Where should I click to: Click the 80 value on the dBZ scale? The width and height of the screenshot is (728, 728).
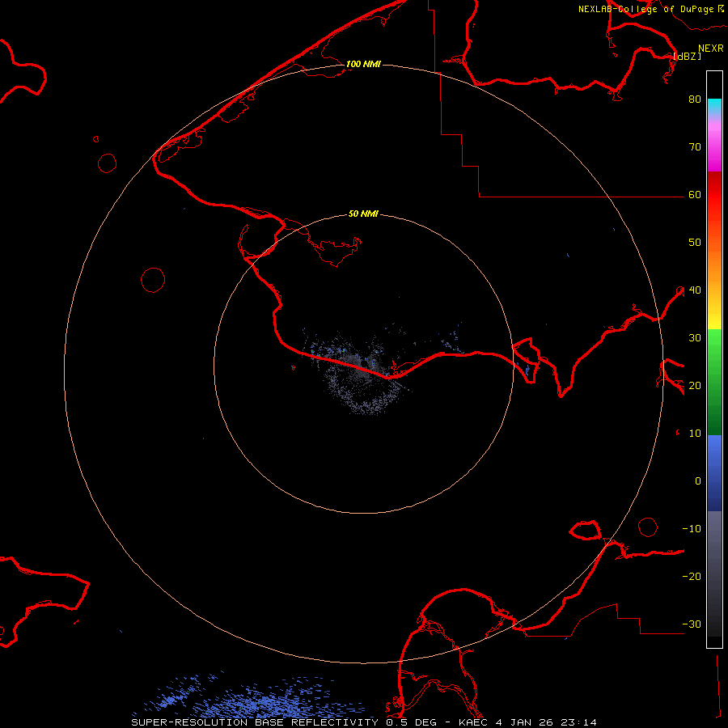coord(695,99)
